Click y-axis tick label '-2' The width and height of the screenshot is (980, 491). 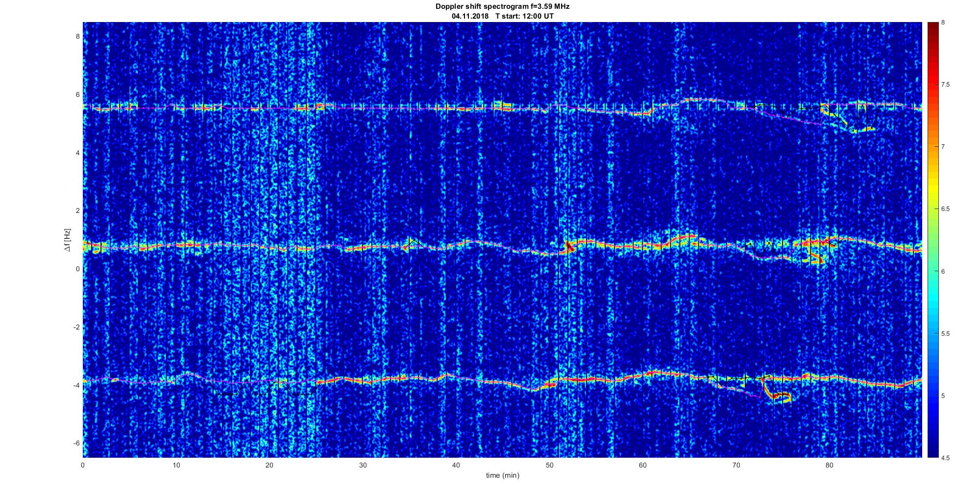76,327
